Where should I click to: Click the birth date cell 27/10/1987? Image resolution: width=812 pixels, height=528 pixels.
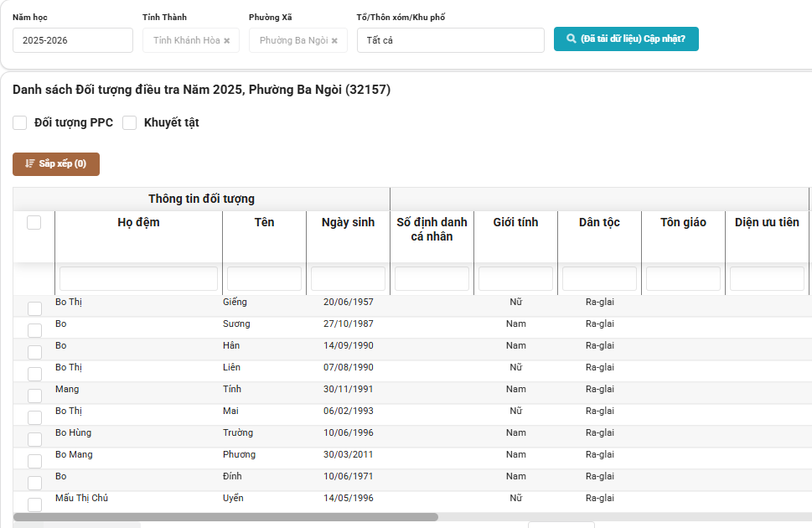[348, 324]
